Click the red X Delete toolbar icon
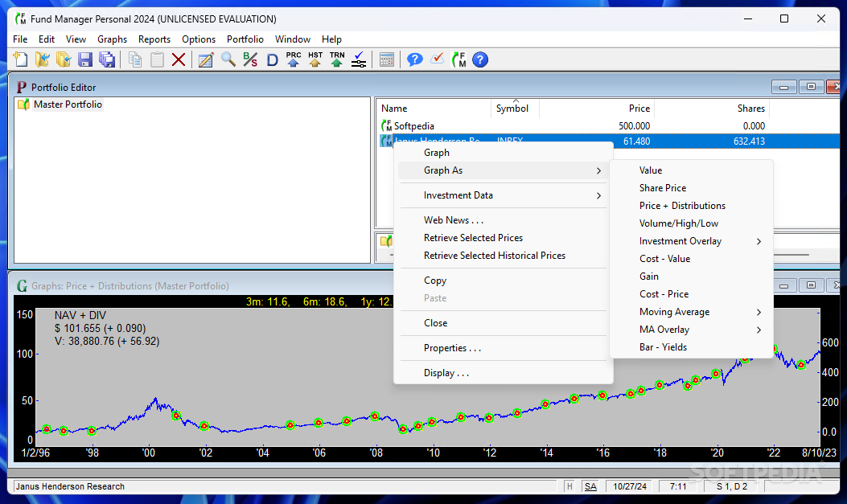Image resolution: width=847 pixels, height=504 pixels. click(179, 59)
